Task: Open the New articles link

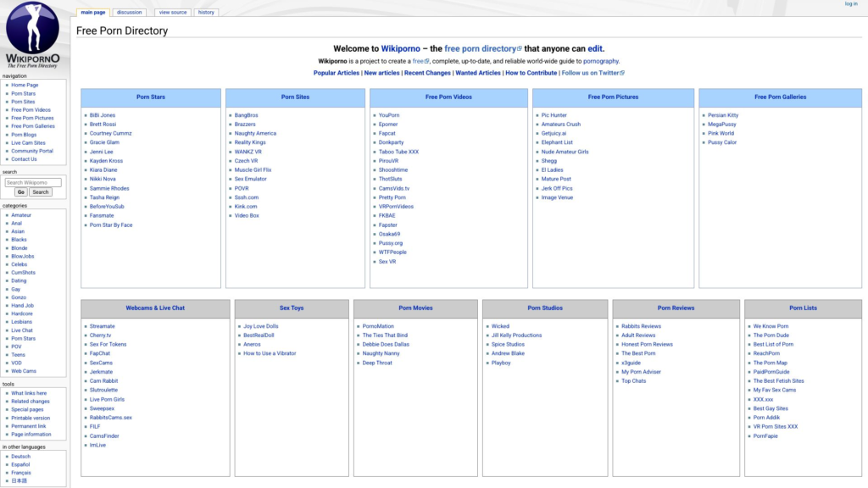Action: [381, 73]
